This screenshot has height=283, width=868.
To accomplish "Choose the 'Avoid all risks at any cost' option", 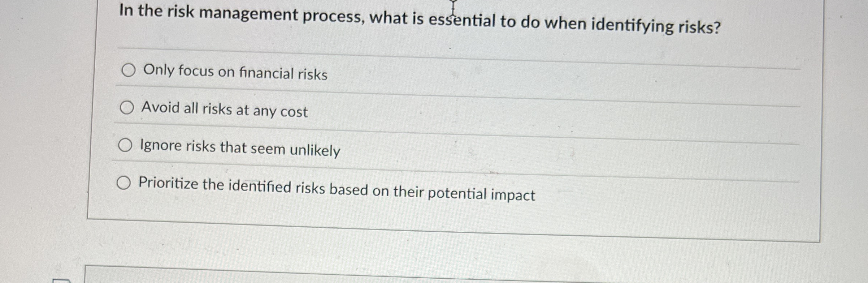I will [126, 107].
